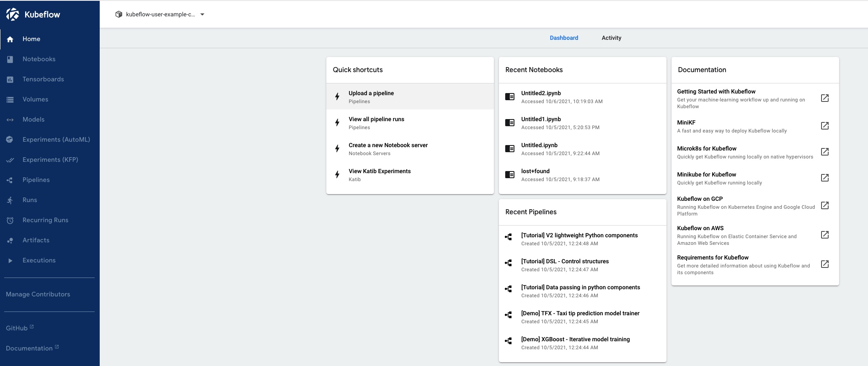Click pipeline icon beside XGBoost Iterative model training
This screenshot has width=868, height=366.
coord(509,341)
